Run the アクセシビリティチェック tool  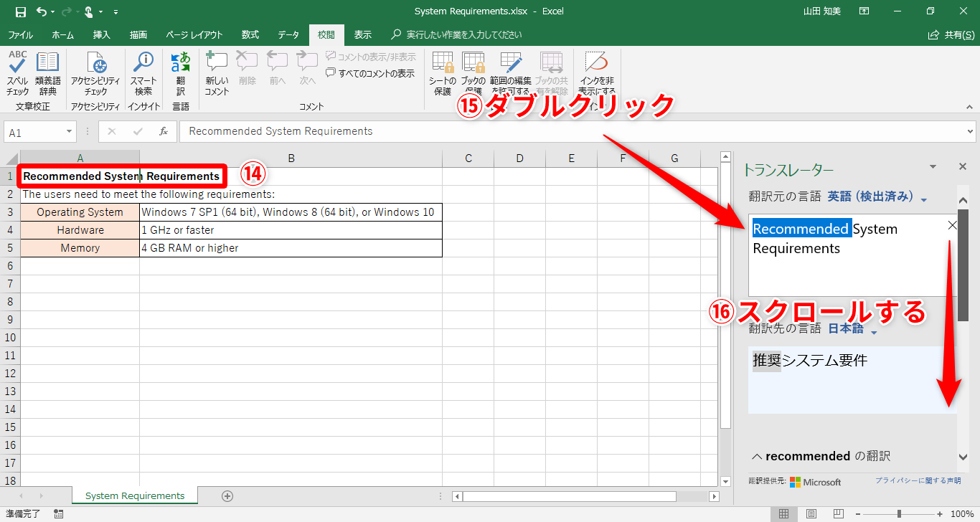click(x=95, y=73)
